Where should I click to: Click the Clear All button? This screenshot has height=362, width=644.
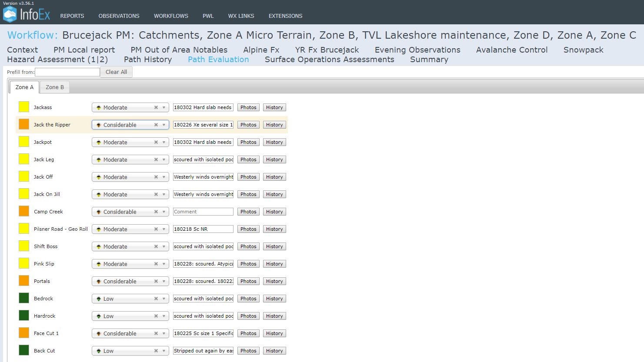coord(116,72)
